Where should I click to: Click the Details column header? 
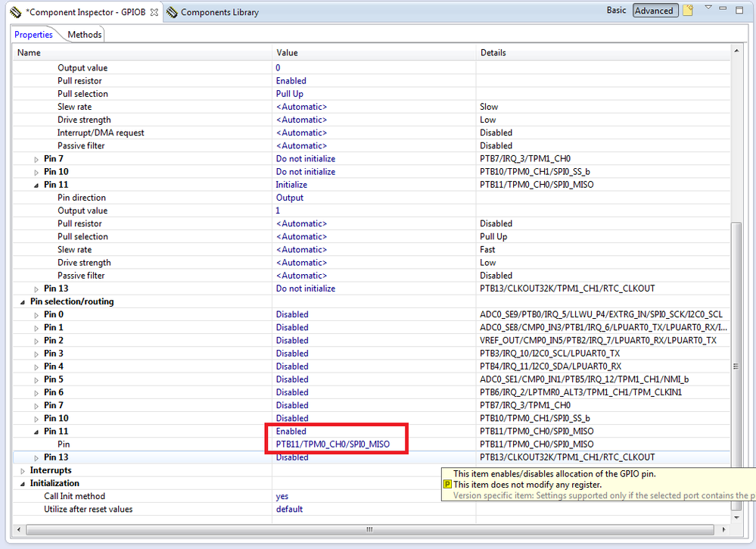603,52
